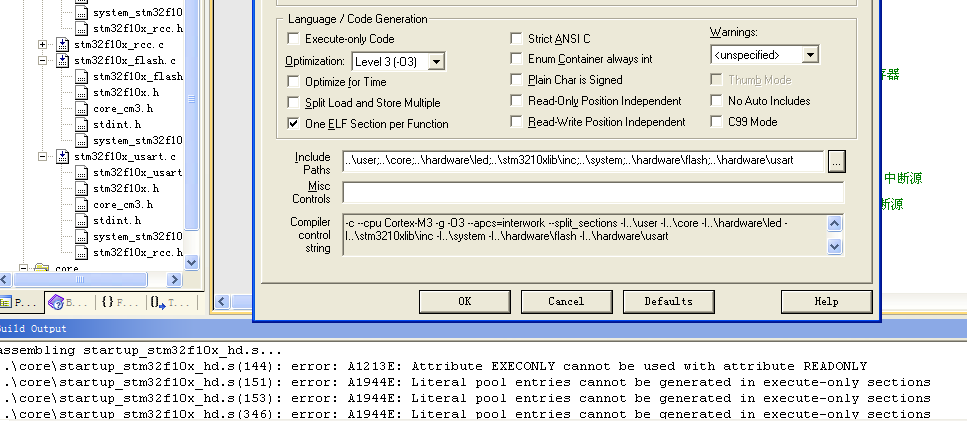The height and width of the screenshot is (421, 967).
Task: Click inside the Compiler control string box
Action: (x=584, y=234)
